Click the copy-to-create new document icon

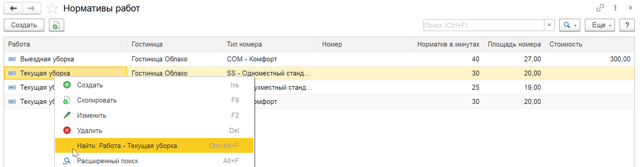pos(56,25)
